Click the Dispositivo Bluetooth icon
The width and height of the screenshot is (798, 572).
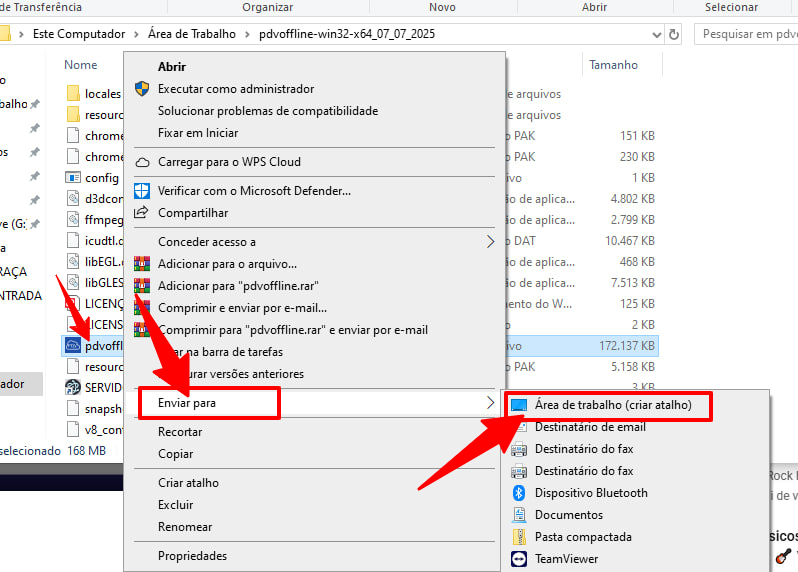[519, 493]
